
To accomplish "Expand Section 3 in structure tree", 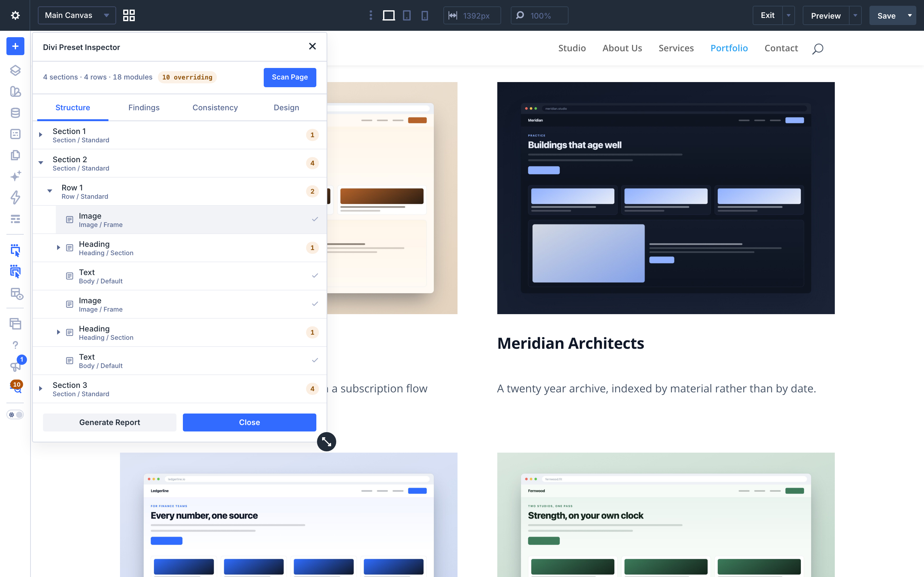I will coord(40,389).
